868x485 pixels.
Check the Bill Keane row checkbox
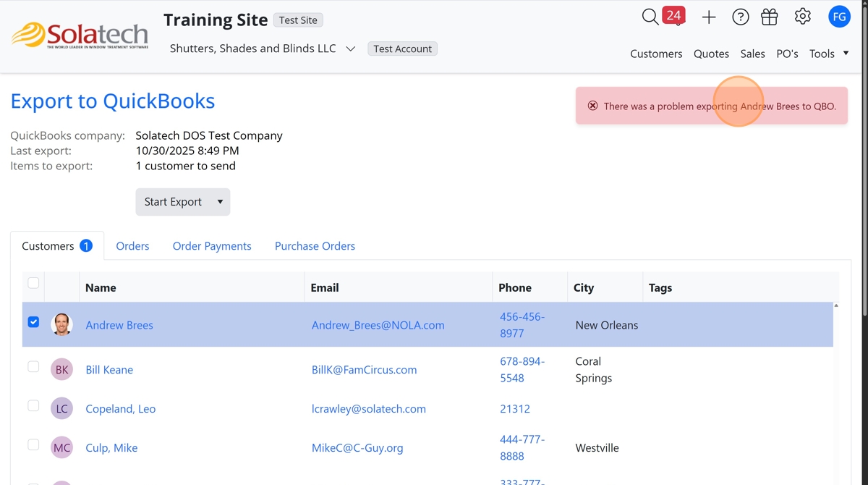coord(33,367)
